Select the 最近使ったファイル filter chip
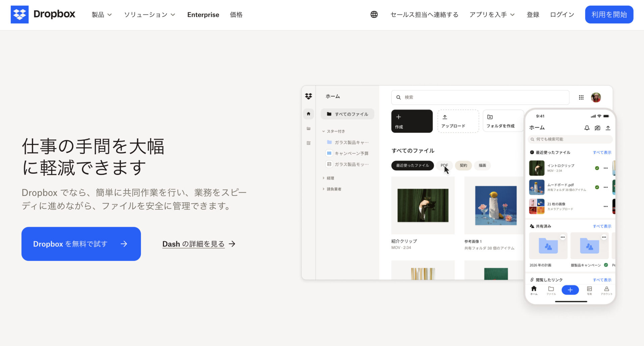 click(x=413, y=165)
